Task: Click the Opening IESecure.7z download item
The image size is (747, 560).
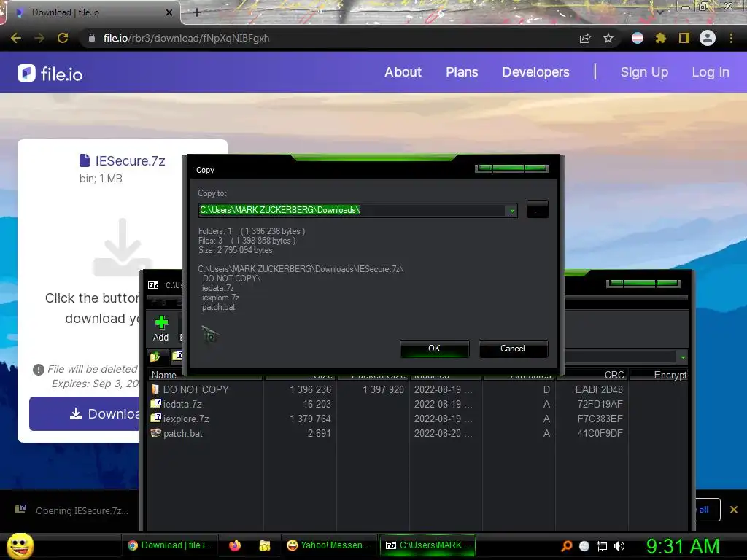Action: (x=71, y=510)
